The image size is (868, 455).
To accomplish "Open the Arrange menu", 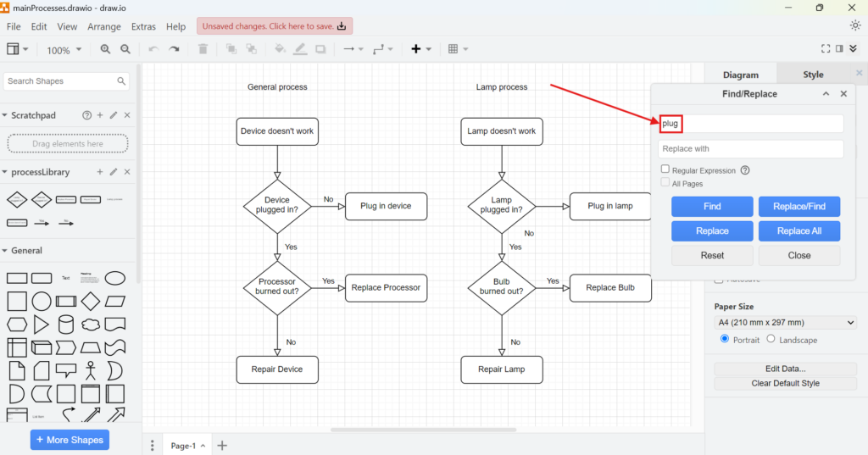I will (104, 26).
